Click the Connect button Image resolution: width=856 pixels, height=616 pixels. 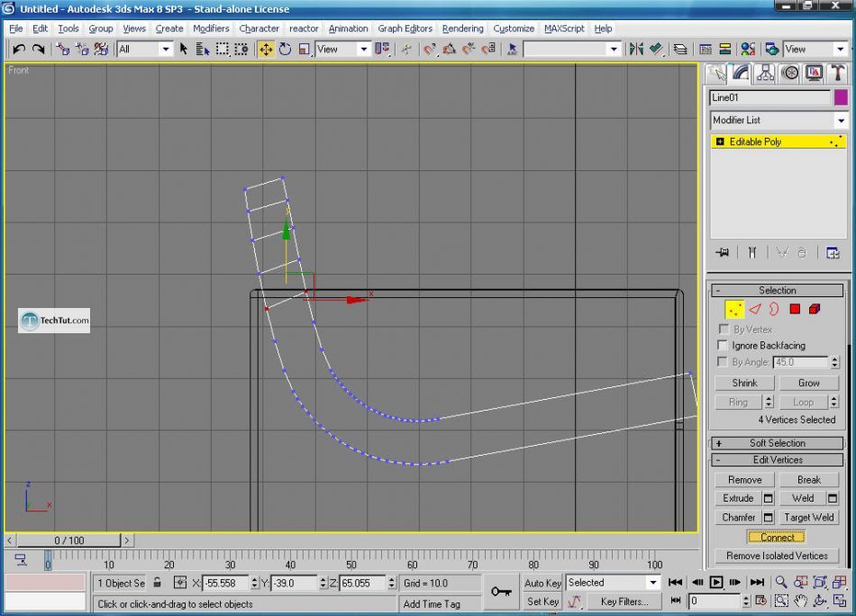[777, 537]
